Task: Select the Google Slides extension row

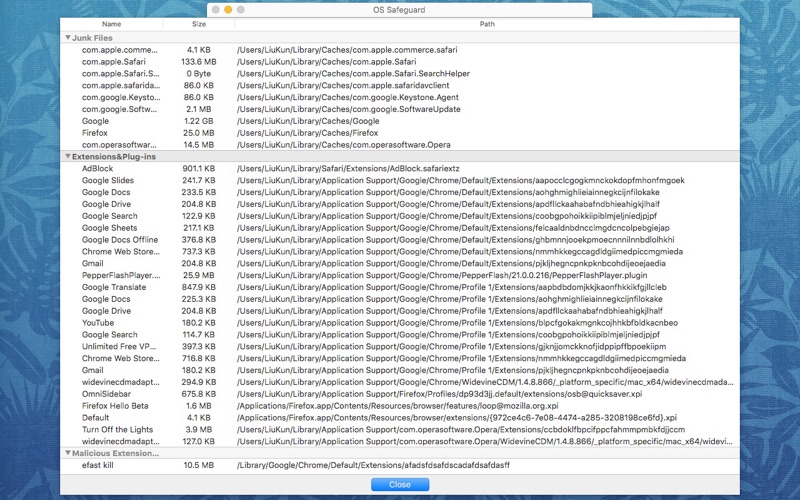Action: (x=399, y=180)
